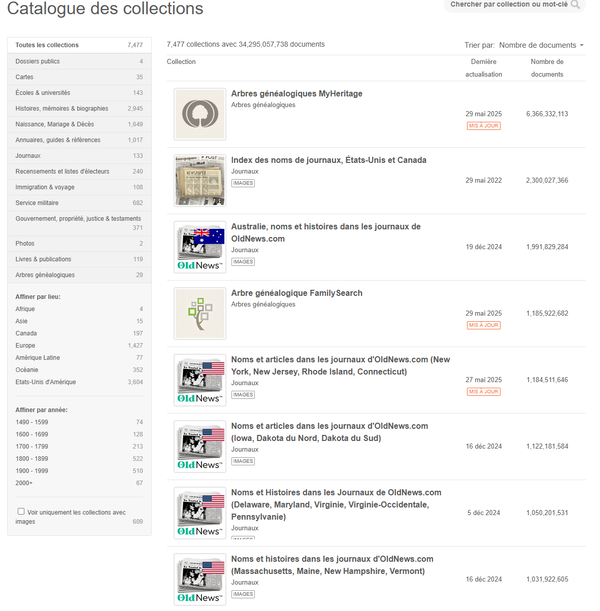The width and height of the screenshot is (600, 611).
Task: Filter by 'Naissance, Mariage & Décès' category
Action: (x=57, y=124)
